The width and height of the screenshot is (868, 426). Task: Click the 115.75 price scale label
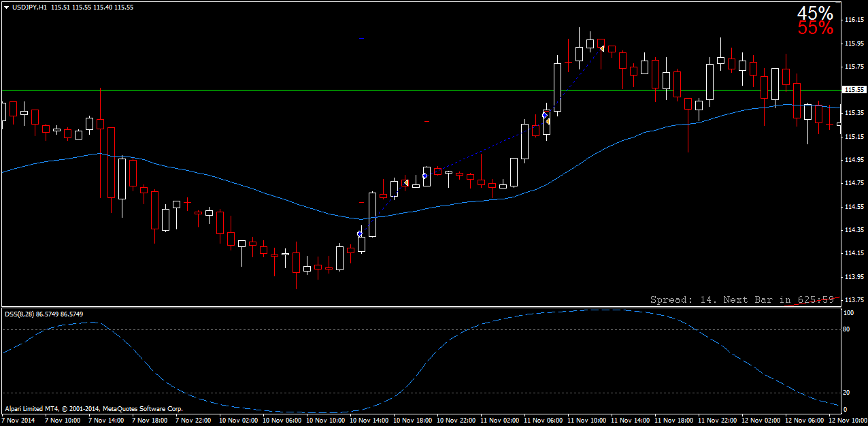pos(854,67)
